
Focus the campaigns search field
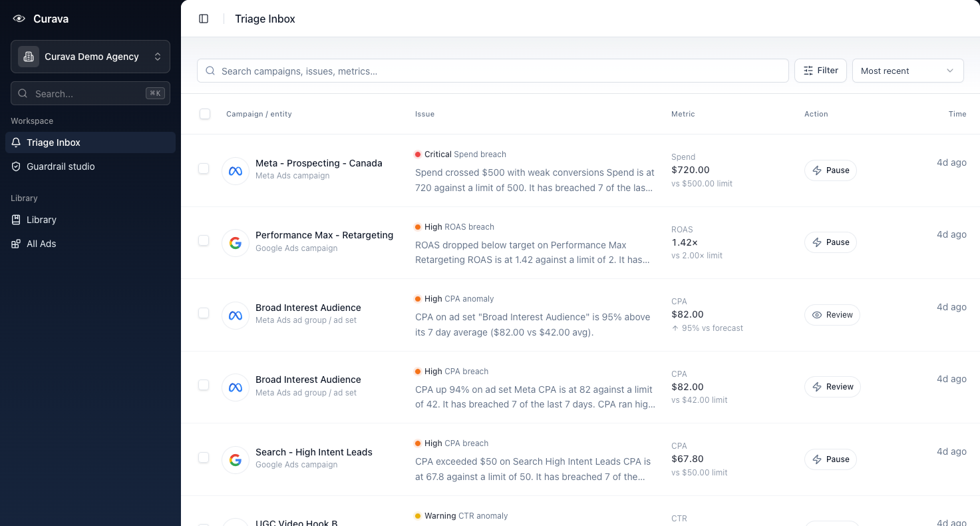point(493,71)
